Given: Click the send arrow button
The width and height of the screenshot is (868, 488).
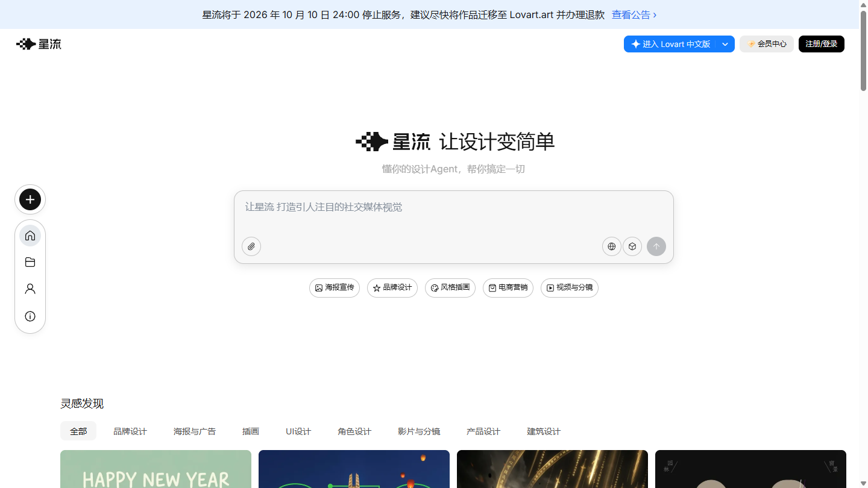Looking at the screenshot, I should [656, 246].
